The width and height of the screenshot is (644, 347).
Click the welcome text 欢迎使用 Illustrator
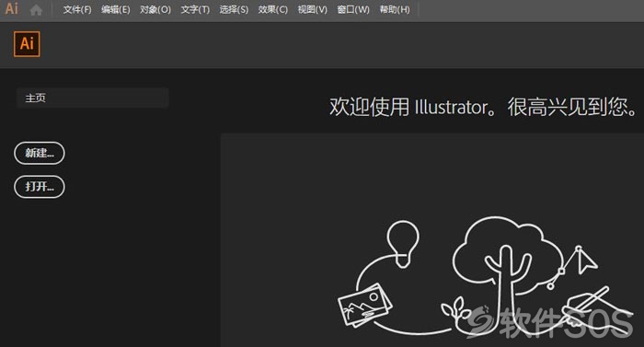(413, 107)
